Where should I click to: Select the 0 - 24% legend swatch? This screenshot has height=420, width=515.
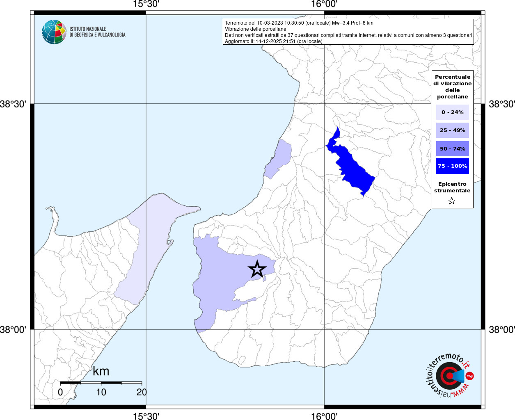452,112
